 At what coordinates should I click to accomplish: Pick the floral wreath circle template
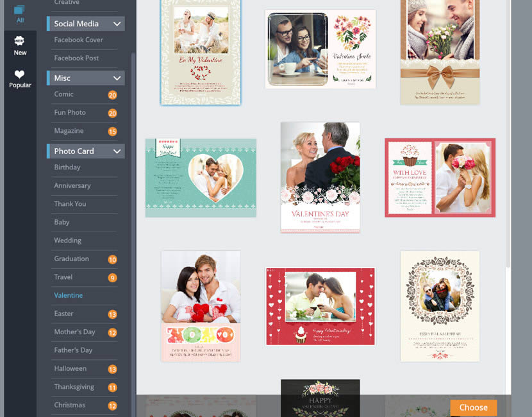[x=440, y=306]
